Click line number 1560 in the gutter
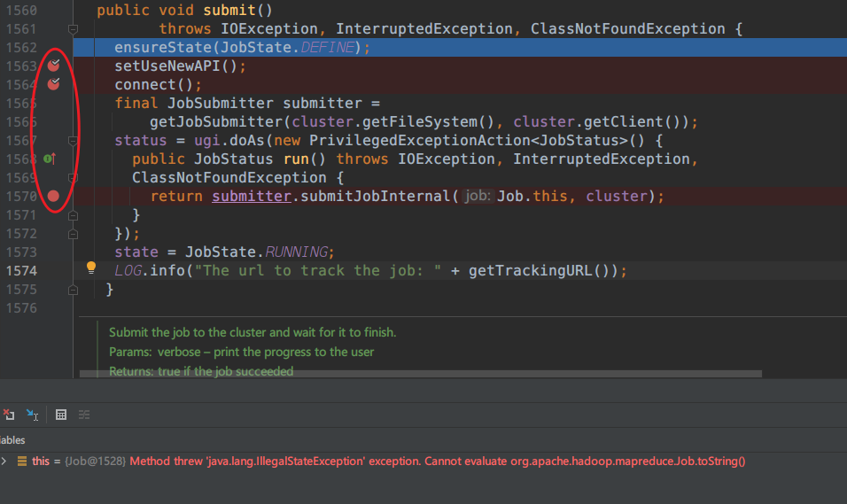Screen dimensions: 847x504 21,11
